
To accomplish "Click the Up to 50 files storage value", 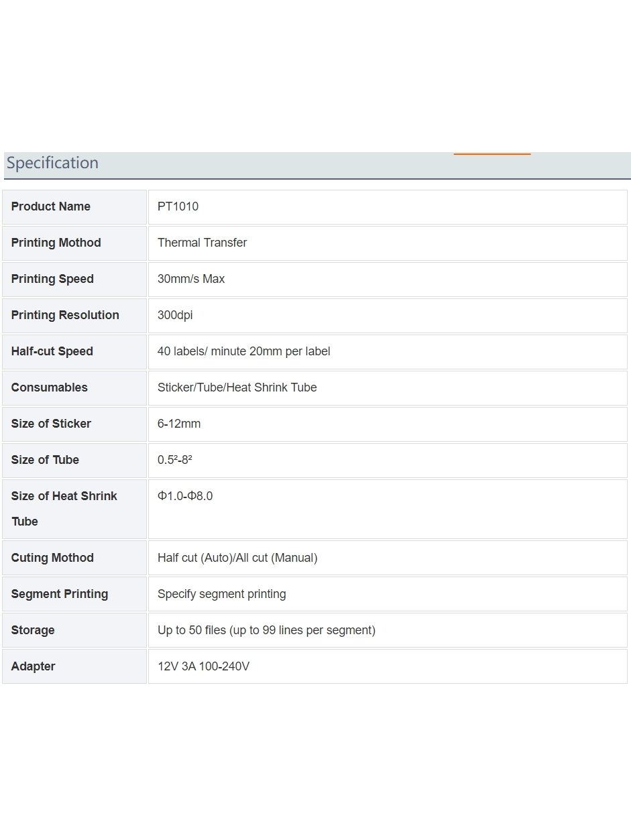I will 266,630.
